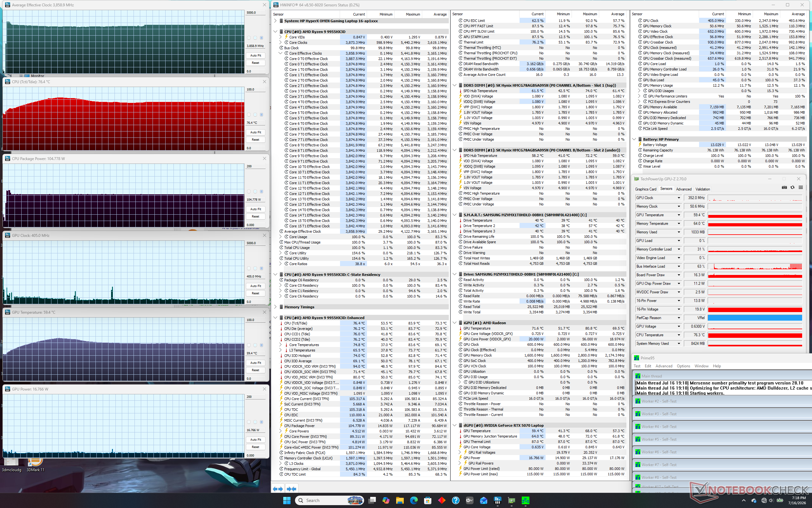Expand the Core Clocks row in HWiNFO
This screenshot has height=508, width=812.
coord(280,42)
